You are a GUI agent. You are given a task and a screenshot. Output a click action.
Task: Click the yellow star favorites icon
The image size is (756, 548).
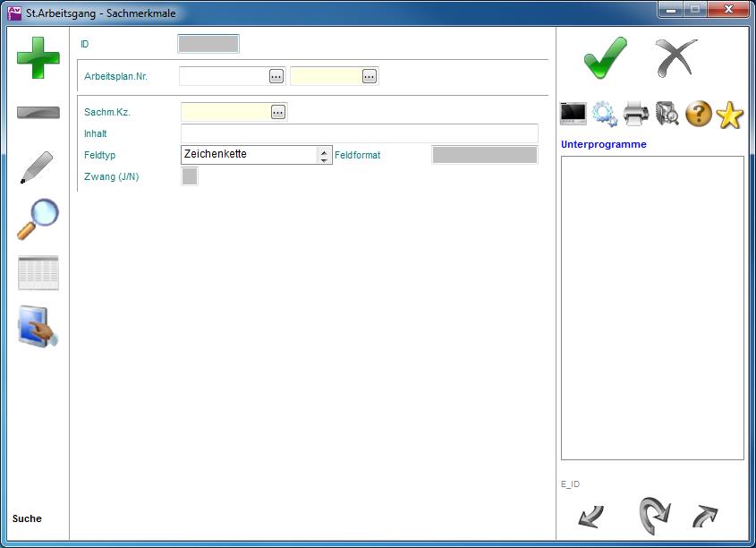(730, 115)
